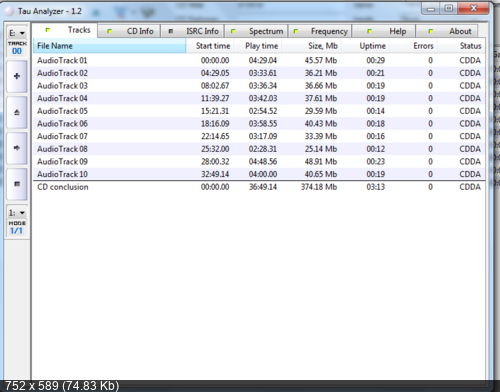Viewport: 500px width, 392px height.
Task: Click the indicator icon on Help tab
Action: (369, 31)
